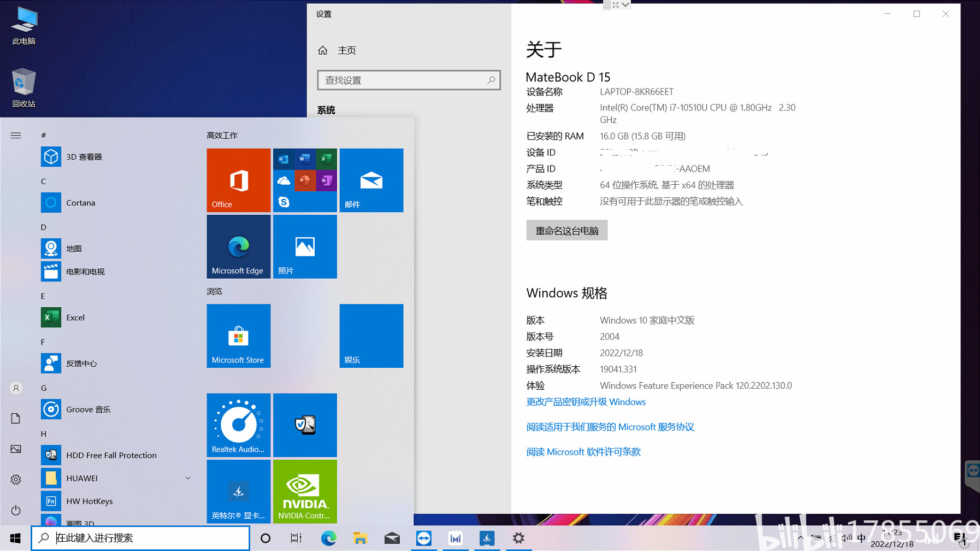Click the power icon in Start sidebar
Image resolution: width=980 pixels, height=551 pixels.
(x=16, y=510)
